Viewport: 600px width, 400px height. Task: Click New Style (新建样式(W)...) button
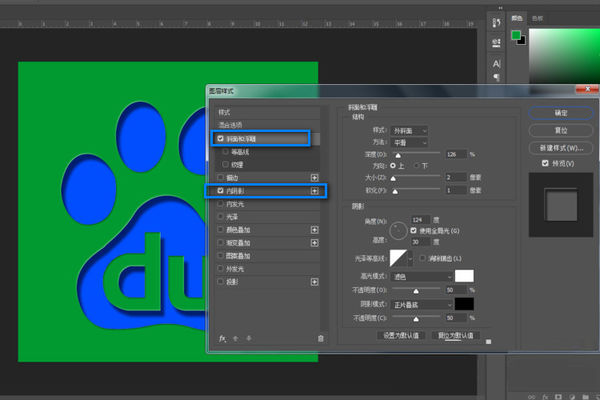(x=561, y=148)
